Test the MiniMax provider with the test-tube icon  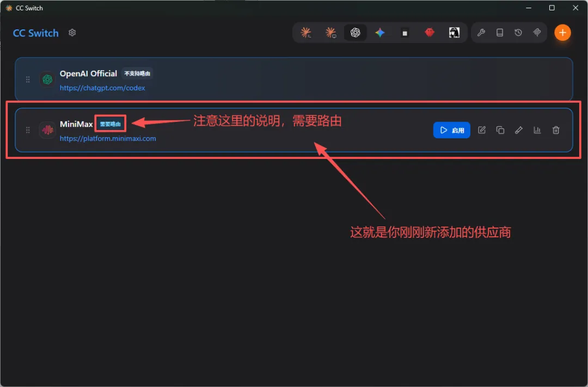(519, 130)
